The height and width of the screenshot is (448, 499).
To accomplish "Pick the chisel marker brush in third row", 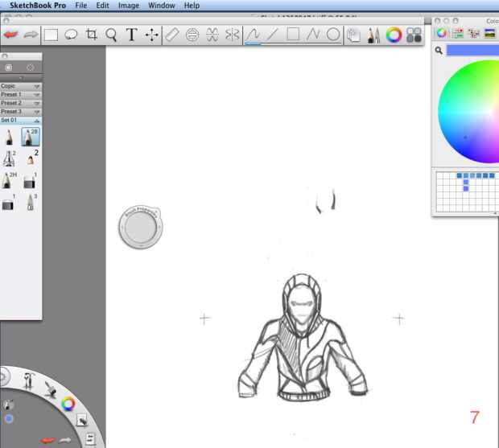I will coord(30,181).
